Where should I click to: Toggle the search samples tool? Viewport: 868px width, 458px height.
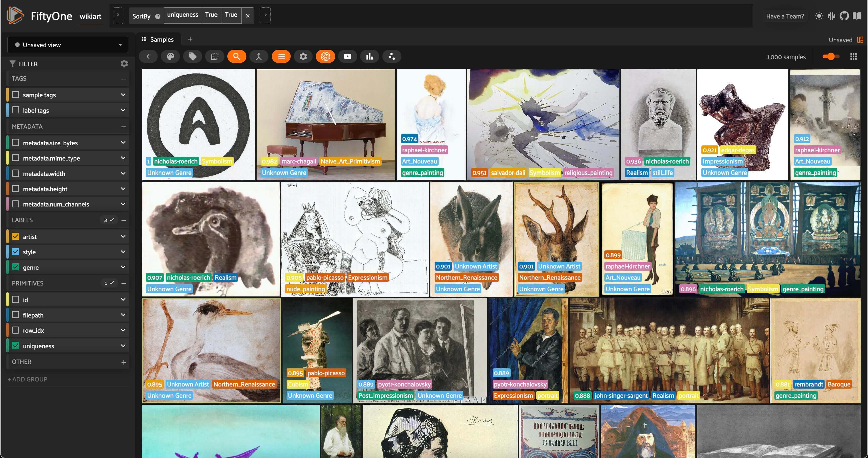click(x=237, y=56)
